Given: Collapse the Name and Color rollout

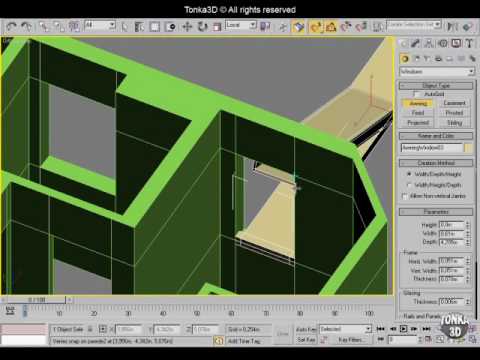Looking at the screenshot, I should [436, 136].
